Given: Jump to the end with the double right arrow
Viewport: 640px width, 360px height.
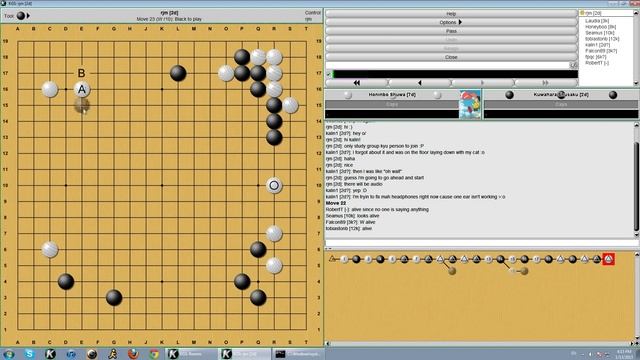Looking at the screenshot, I should coord(545,83).
